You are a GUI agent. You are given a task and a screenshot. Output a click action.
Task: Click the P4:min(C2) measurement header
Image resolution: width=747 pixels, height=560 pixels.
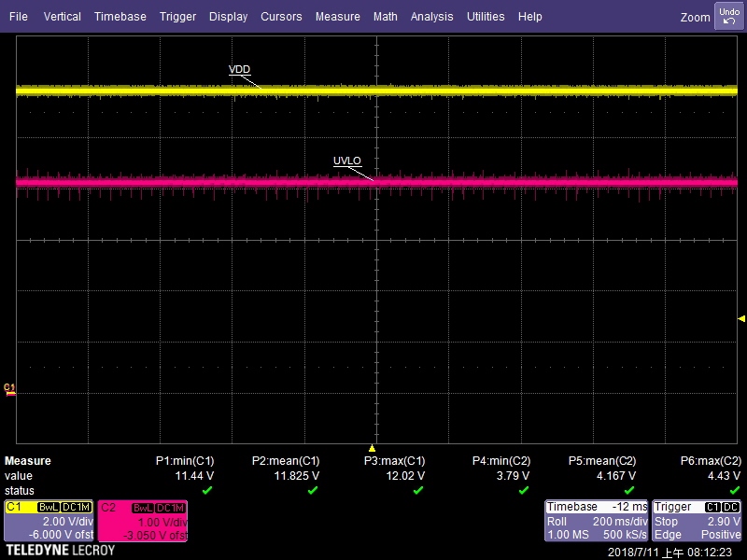tap(501, 461)
